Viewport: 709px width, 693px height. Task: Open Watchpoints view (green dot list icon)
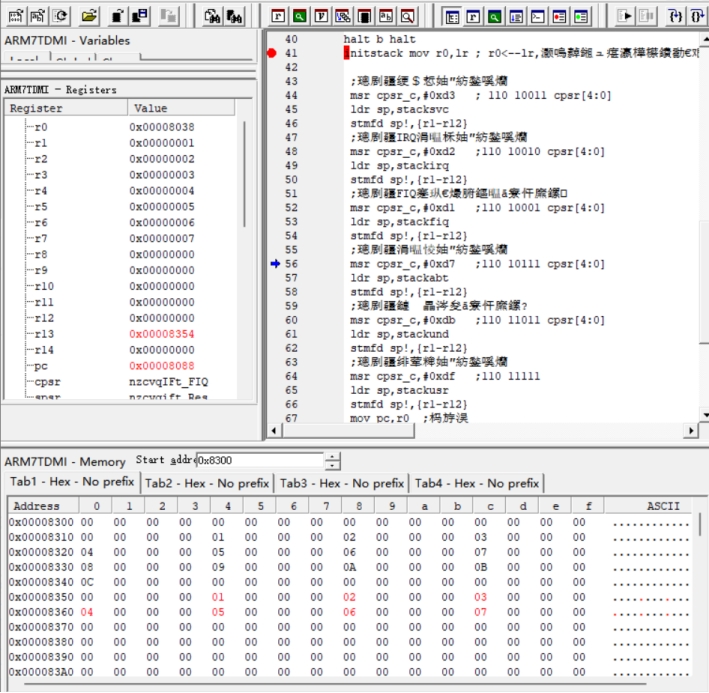coord(581,17)
